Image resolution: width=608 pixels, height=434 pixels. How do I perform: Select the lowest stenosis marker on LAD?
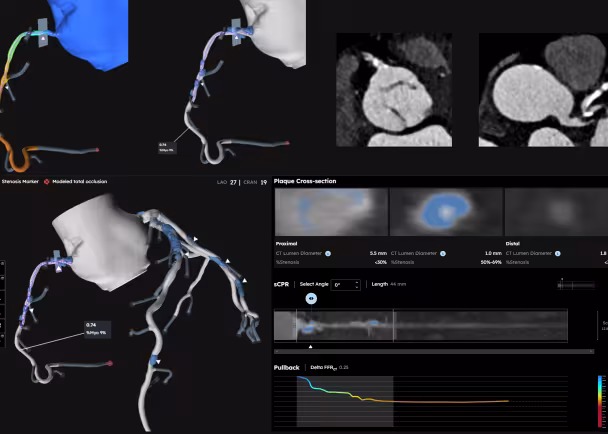pyautogui.click(x=158, y=362)
